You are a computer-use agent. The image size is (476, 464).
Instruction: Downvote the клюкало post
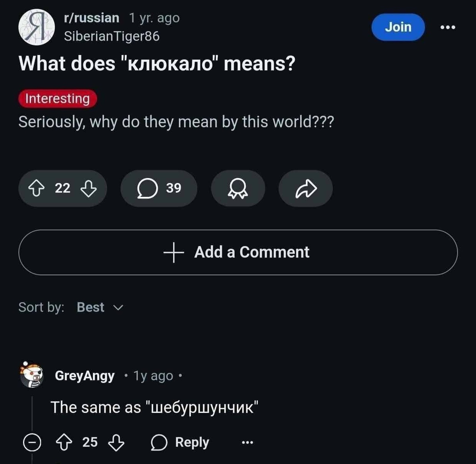(x=88, y=189)
